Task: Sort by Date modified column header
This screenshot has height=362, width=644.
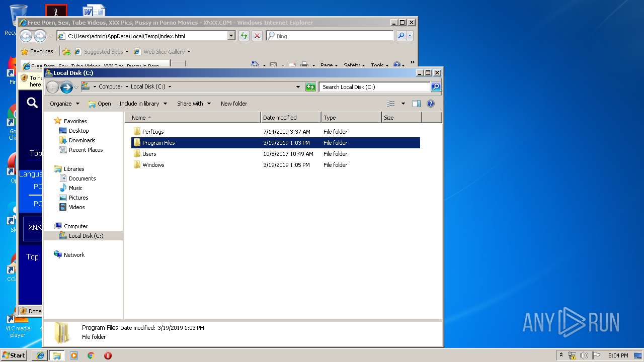Action: click(x=291, y=118)
